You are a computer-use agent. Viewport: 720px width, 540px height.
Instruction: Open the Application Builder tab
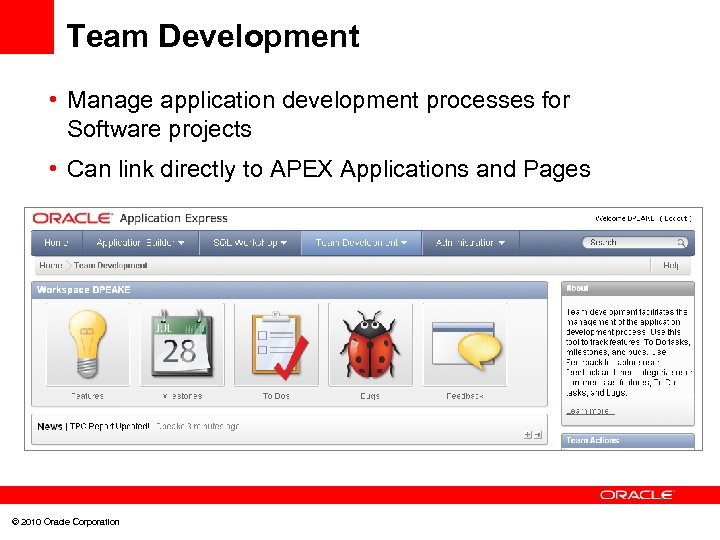click(x=141, y=242)
